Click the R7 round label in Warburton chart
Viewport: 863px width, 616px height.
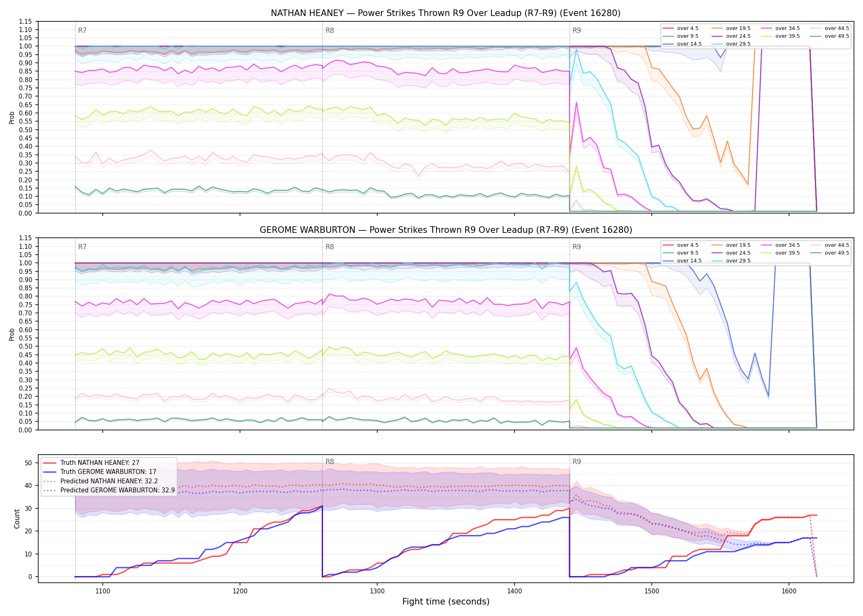pyautogui.click(x=82, y=247)
